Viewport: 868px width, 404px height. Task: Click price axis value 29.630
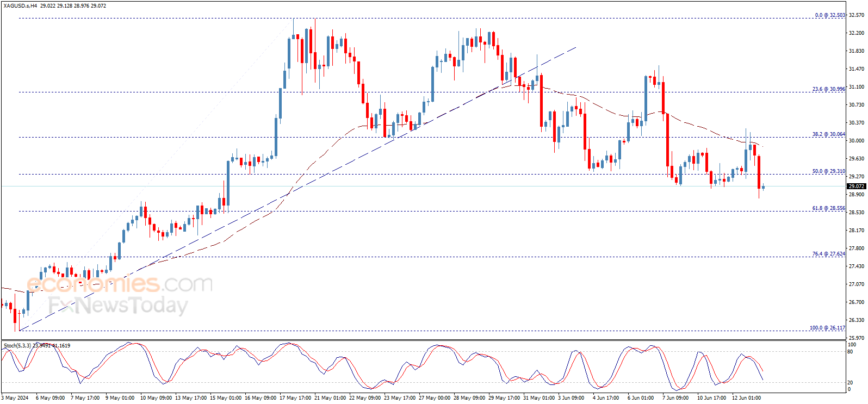tap(857, 159)
